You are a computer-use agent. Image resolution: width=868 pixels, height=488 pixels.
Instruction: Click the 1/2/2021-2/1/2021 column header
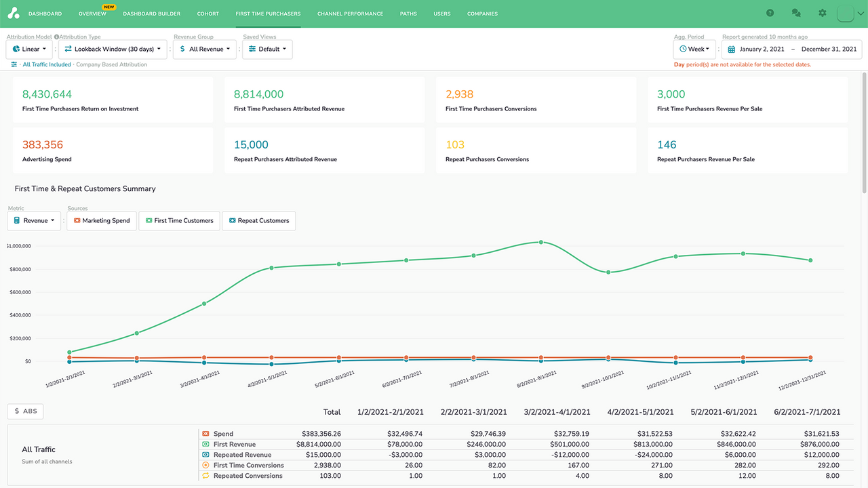[391, 412]
